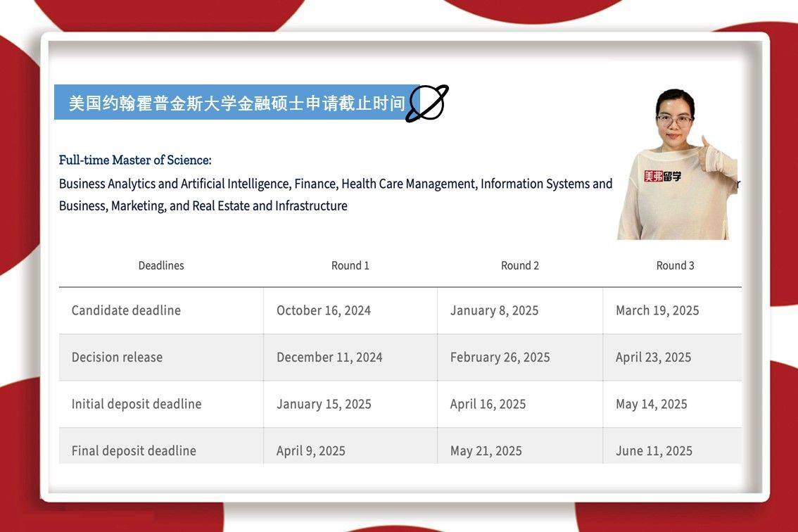Select the "Round 2" column header
The width and height of the screenshot is (798, 532).
click(x=519, y=265)
